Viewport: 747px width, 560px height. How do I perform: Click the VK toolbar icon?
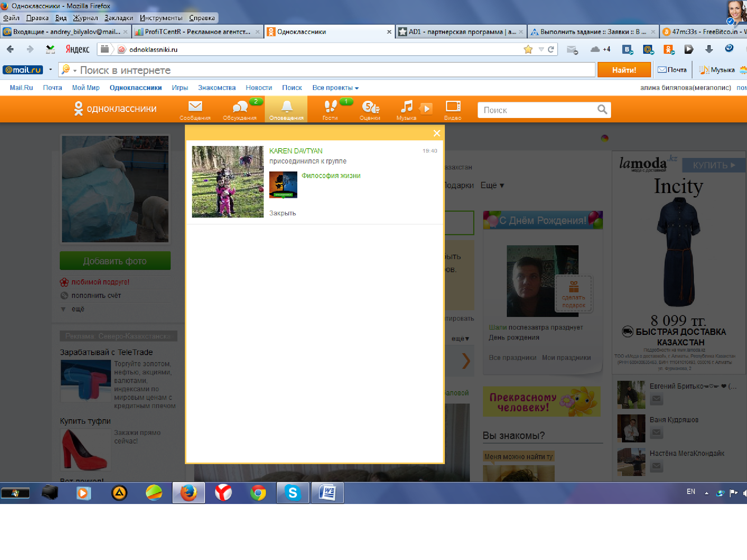(x=627, y=49)
